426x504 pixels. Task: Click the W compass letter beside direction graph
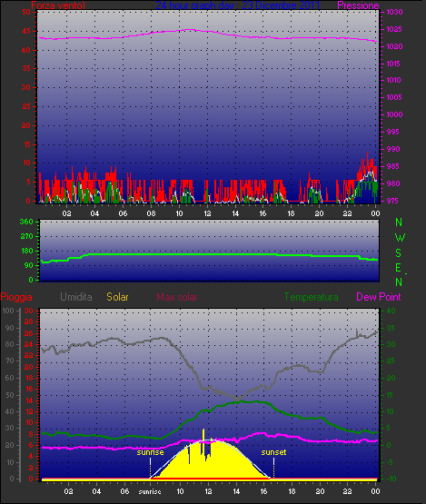coord(400,238)
